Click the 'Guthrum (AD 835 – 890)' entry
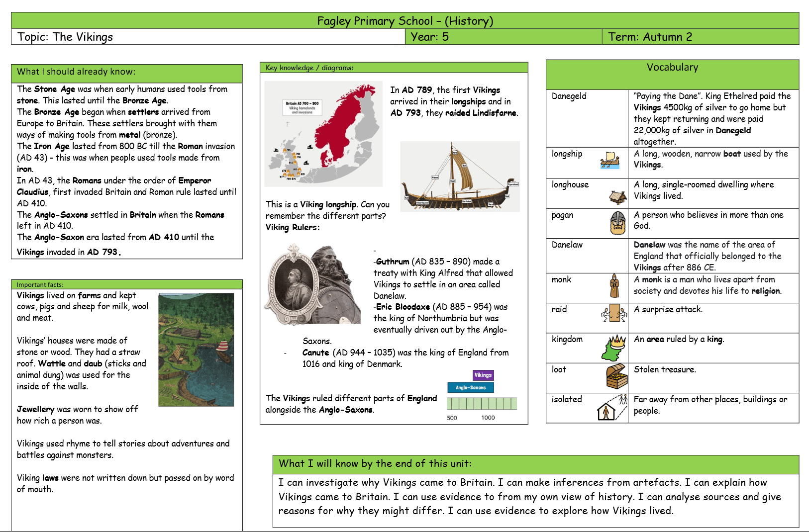Screen dimensions: 809x532 (x=443, y=278)
